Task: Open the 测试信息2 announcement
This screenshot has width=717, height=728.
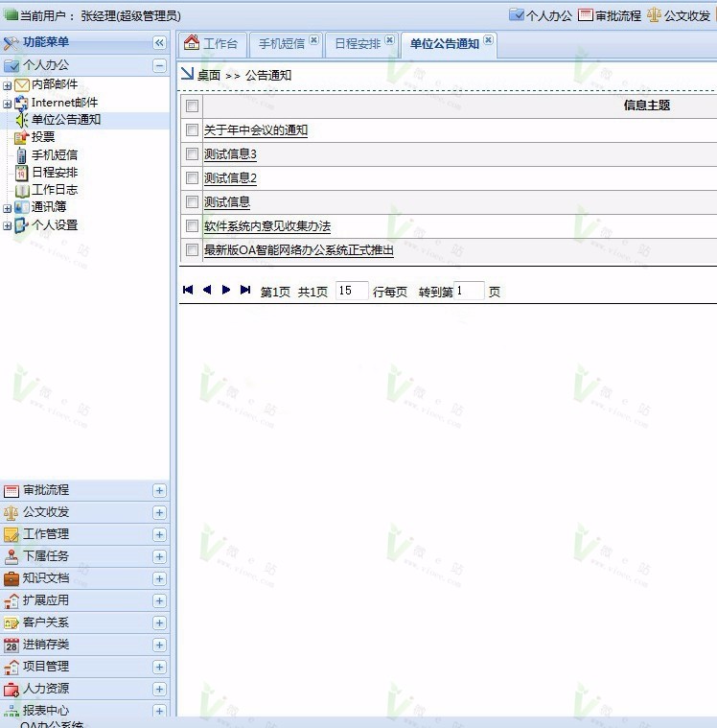Action: coord(231,178)
